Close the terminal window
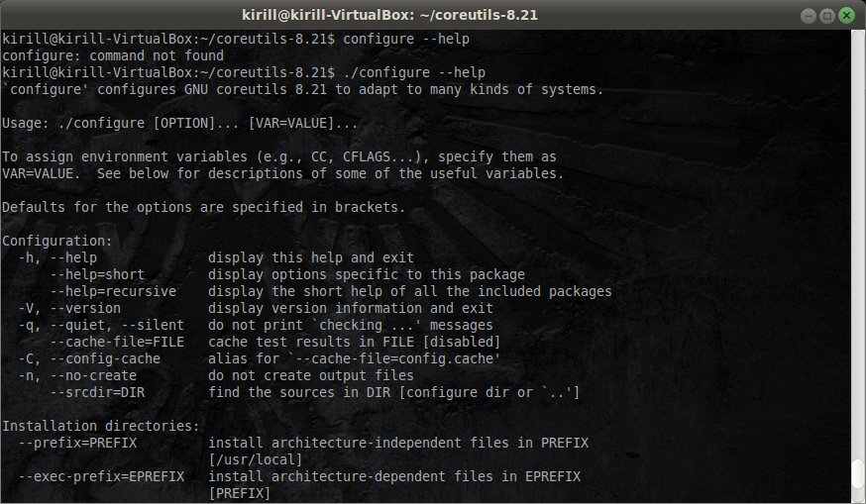This screenshot has width=866, height=504. click(846, 16)
